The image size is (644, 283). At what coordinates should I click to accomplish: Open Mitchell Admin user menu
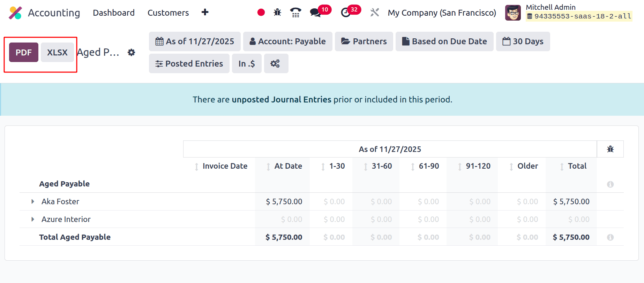pyautogui.click(x=569, y=13)
